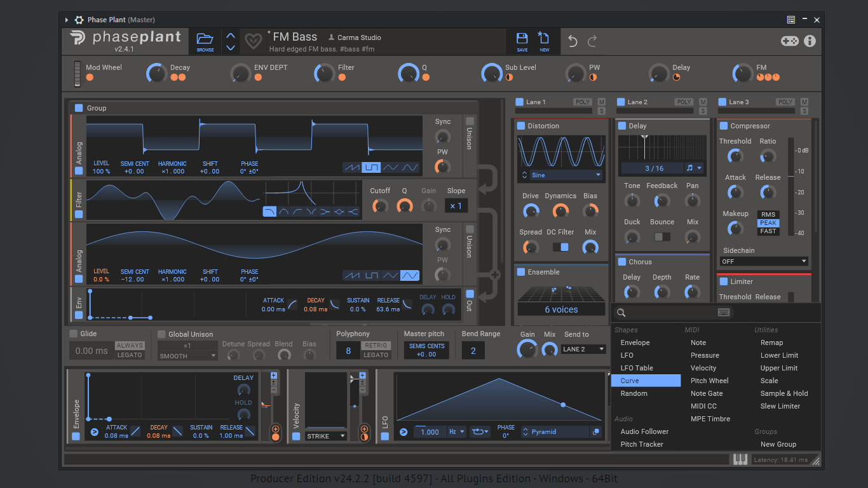The width and height of the screenshot is (868, 488).
Task: Open the info icon in header
Action: click(x=810, y=41)
